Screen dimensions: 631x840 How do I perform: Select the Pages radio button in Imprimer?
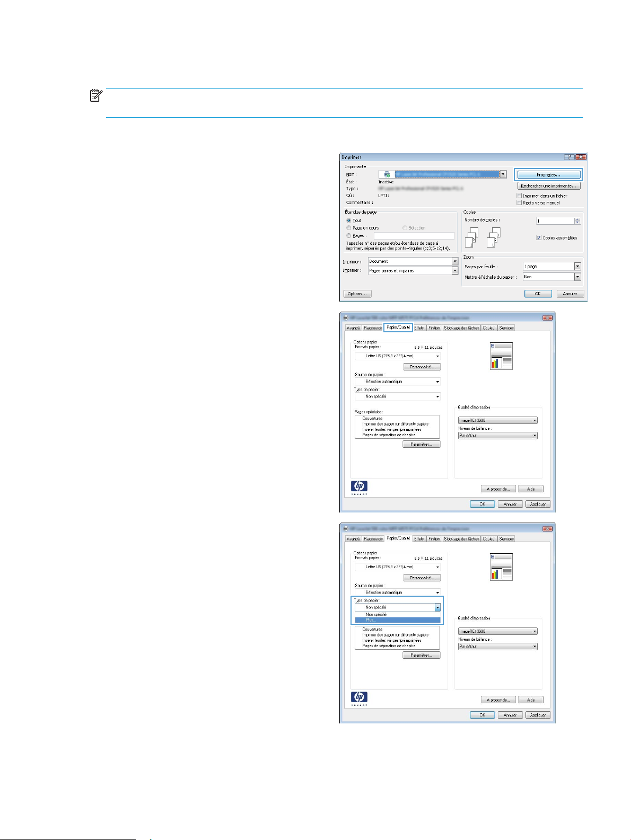click(x=349, y=235)
